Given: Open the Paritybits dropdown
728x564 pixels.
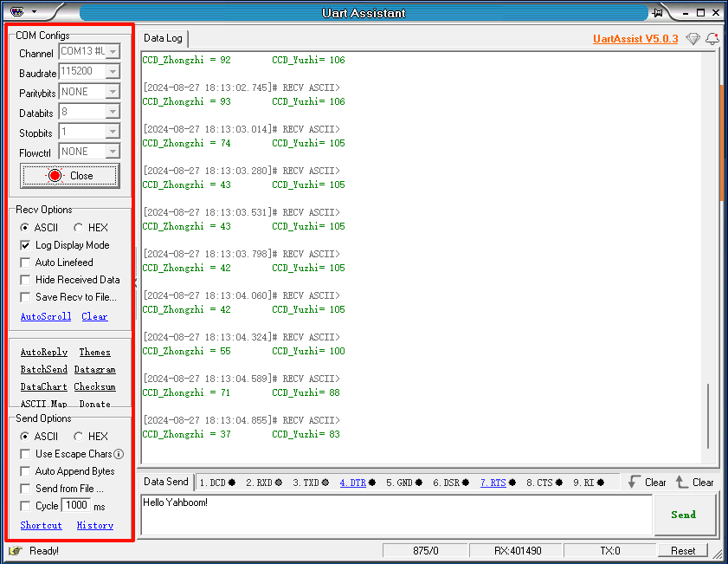Looking at the screenshot, I should coord(113,92).
